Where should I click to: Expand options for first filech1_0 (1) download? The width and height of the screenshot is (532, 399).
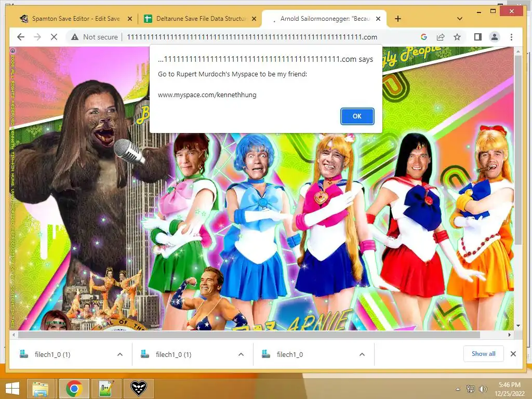pyautogui.click(x=120, y=354)
